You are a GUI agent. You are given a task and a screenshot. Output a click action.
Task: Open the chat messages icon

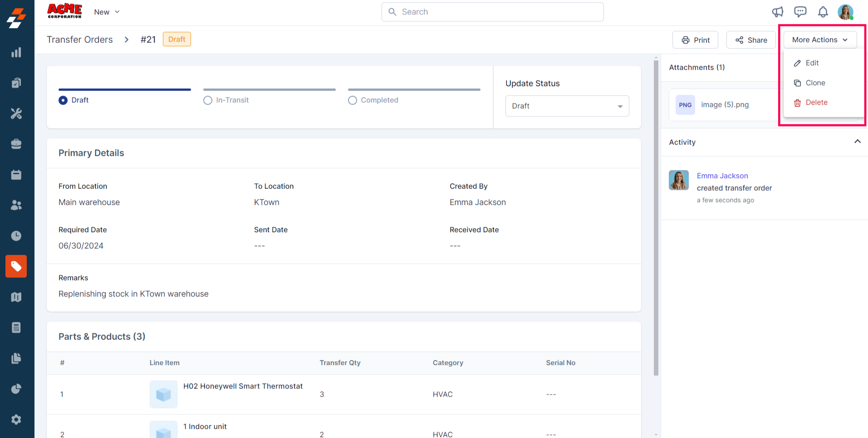pos(800,12)
